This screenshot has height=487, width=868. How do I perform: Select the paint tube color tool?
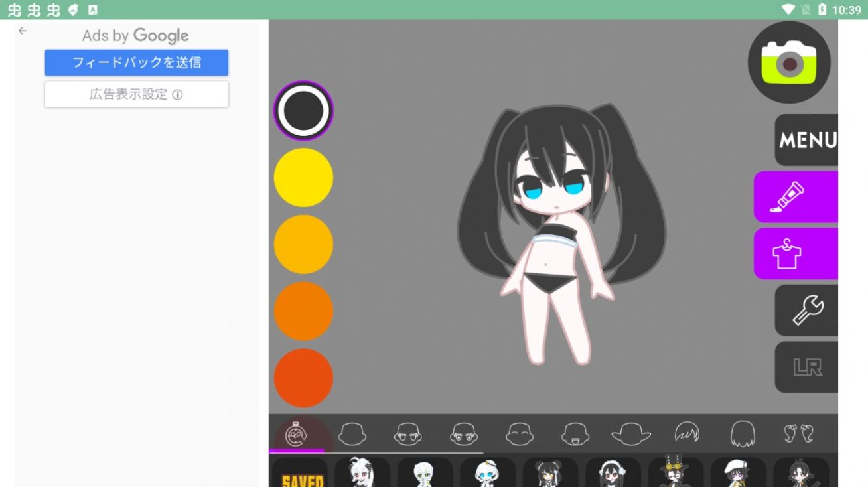[x=795, y=197]
